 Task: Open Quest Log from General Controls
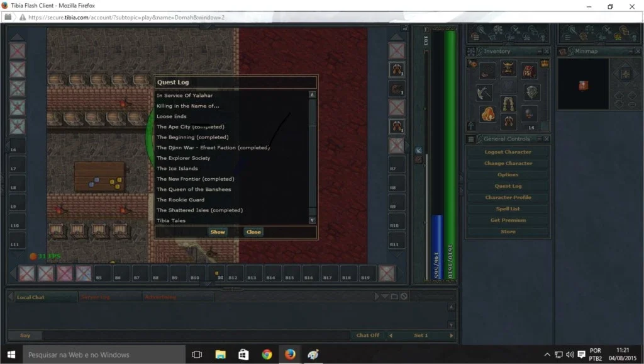508,186
